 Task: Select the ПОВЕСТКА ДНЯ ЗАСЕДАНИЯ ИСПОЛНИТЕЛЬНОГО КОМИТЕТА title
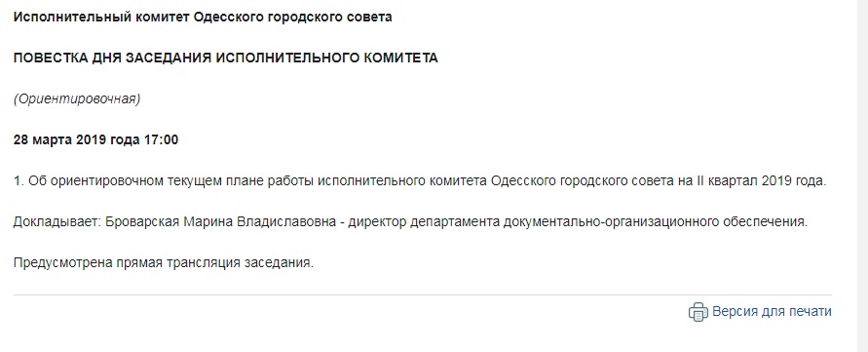pyautogui.click(x=226, y=59)
